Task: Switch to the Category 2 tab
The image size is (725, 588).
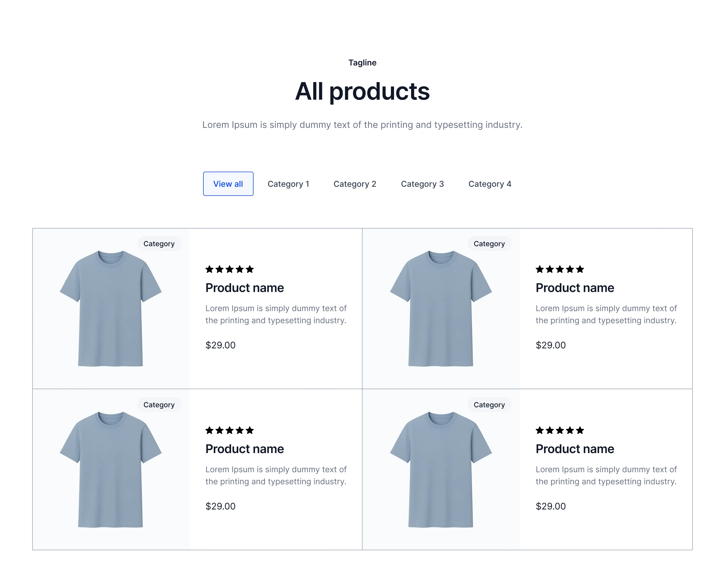Action: [x=355, y=184]
